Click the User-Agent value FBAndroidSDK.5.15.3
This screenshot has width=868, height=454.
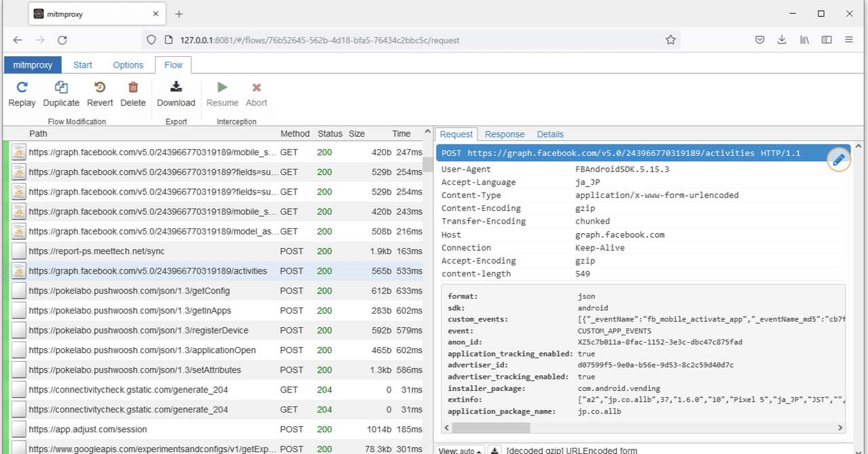click(622, 169)
